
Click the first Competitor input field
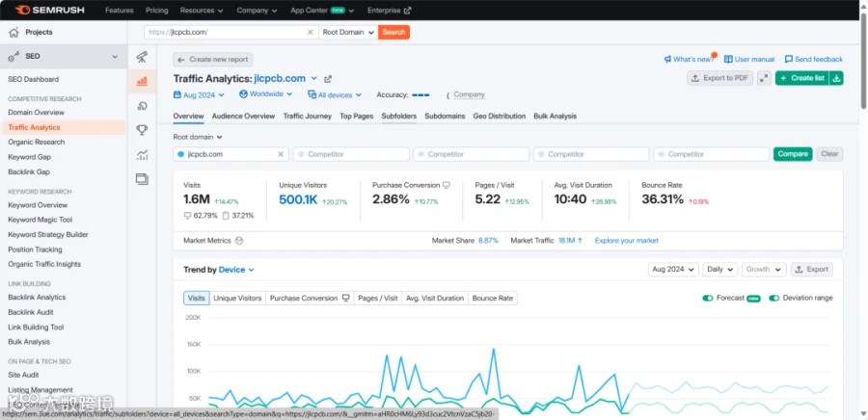pyautogui.click(x=351, y=154)
